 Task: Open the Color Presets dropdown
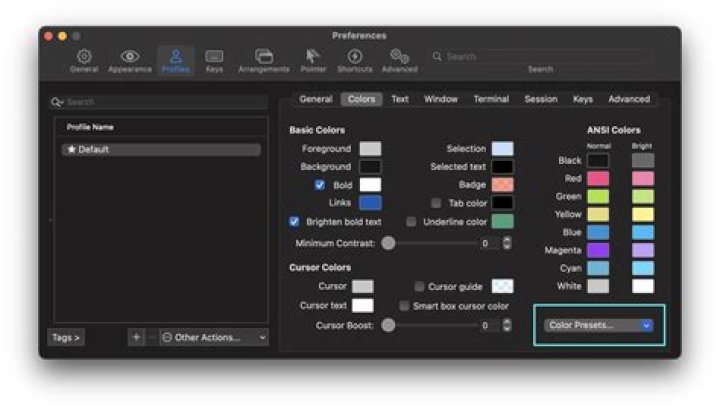click(x=599, y=326)
